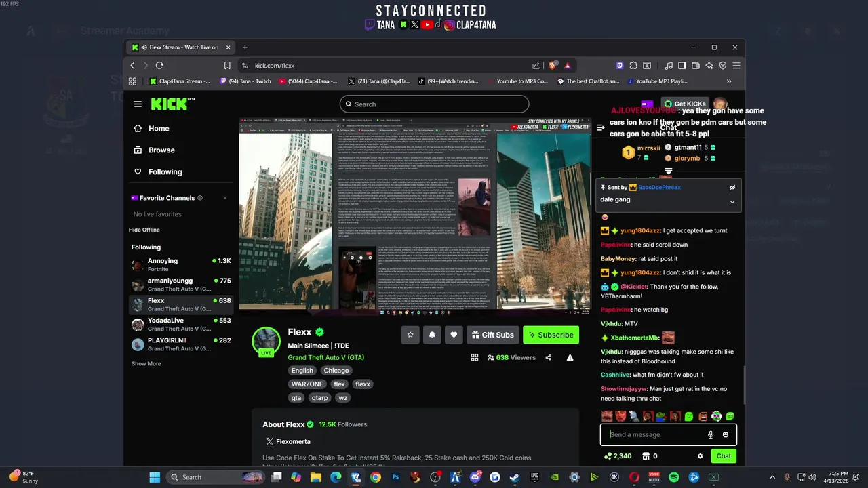
Task: Click Hide Offline in the sidebar
Action: click(144, 230)
